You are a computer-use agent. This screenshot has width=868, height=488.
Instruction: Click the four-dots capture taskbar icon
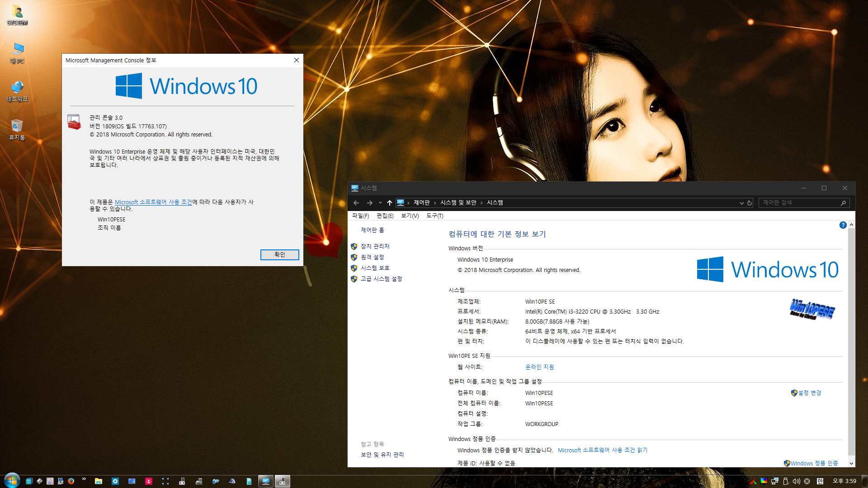[165, 481]
